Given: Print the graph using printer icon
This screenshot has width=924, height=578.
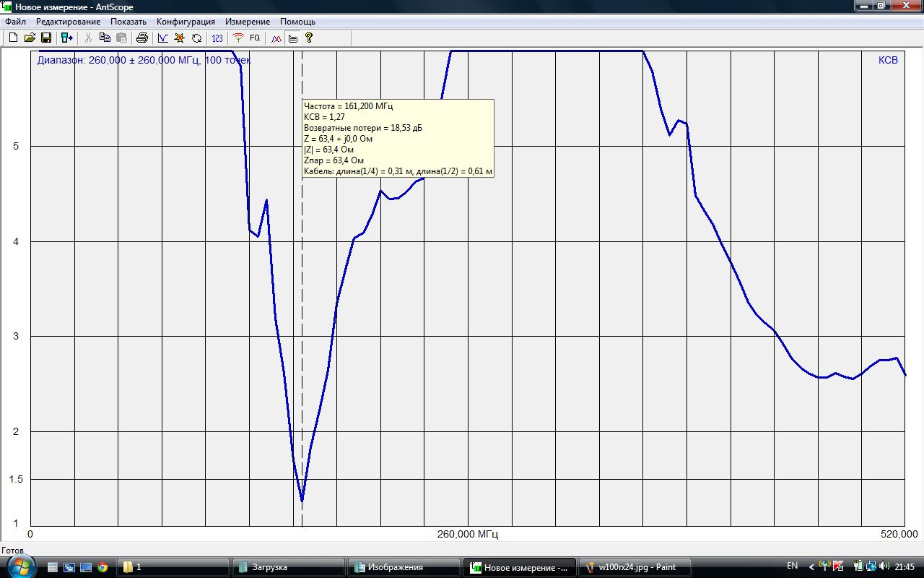Looking at the screenshot, I should pos(142,38).
